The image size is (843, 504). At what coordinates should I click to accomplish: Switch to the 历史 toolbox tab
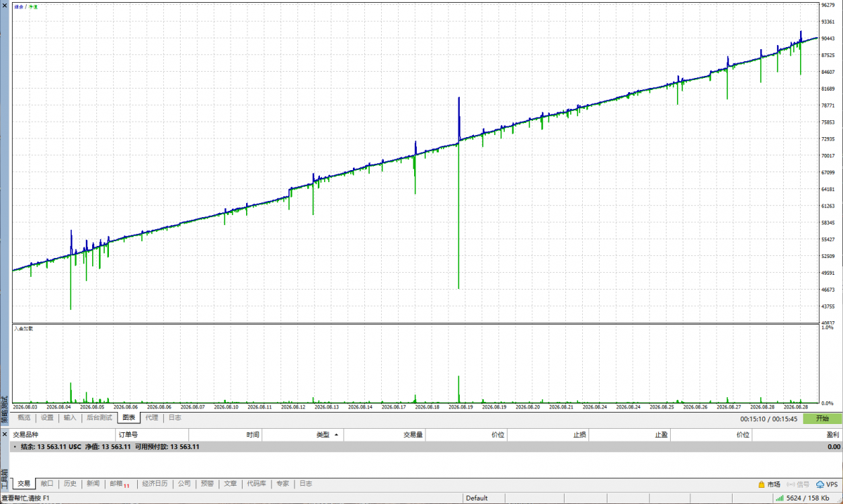click(x=70, y=484)
